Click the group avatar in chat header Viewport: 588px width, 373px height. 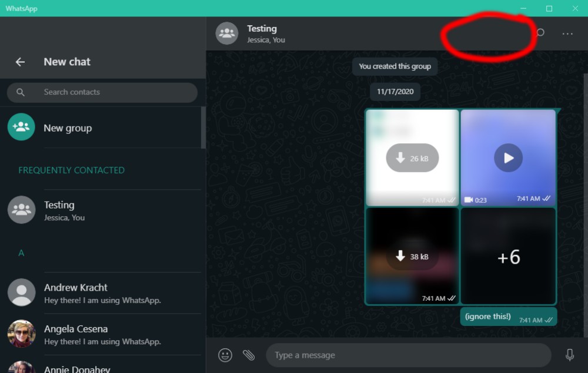pyautogui.click(x=227, y=33)
